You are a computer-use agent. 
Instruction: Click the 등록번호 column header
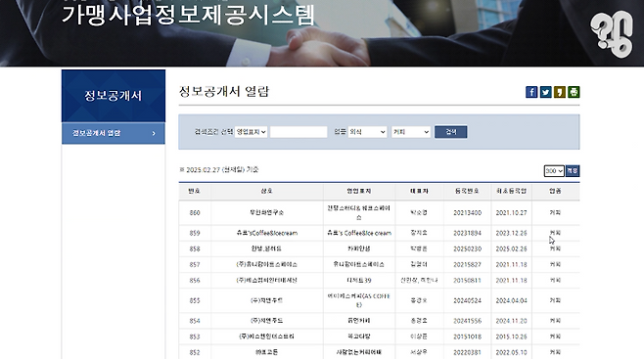pos(467,191)
